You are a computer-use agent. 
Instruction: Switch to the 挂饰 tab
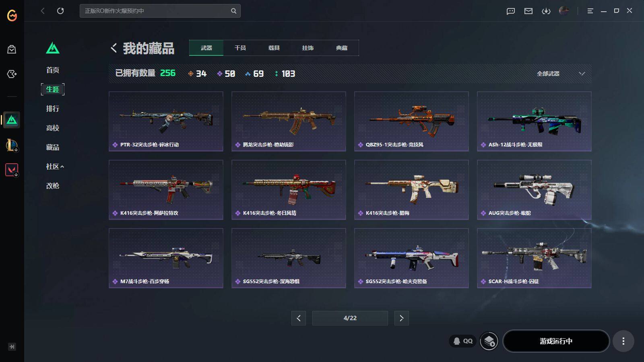pos(308,48)
